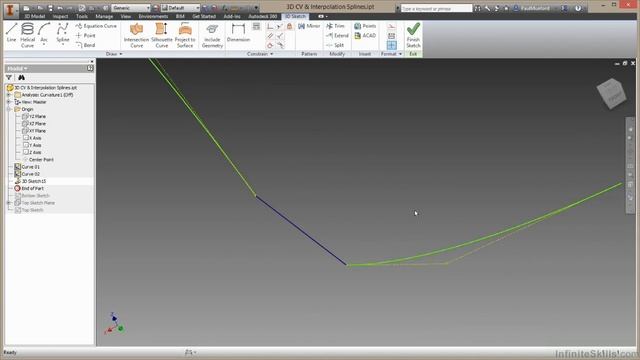640x360 pixels.
Task: Select the blue line segment in viewport
Action: point(301,231)
